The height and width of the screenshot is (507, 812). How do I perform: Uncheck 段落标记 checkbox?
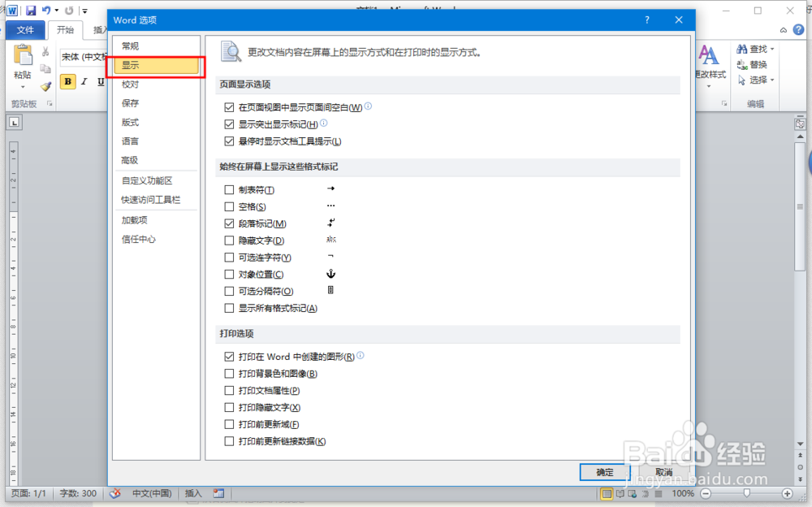tap(229, 223)
